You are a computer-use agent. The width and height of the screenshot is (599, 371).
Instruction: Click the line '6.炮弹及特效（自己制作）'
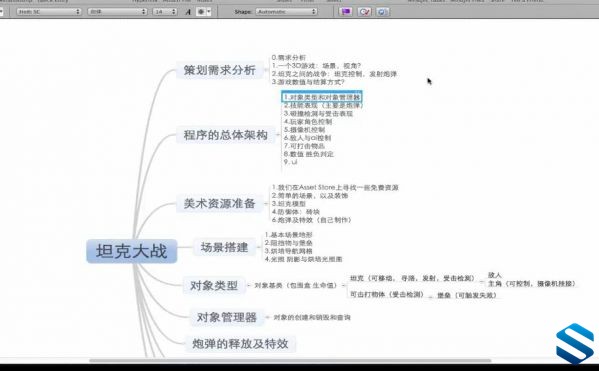tap(312, 220)
